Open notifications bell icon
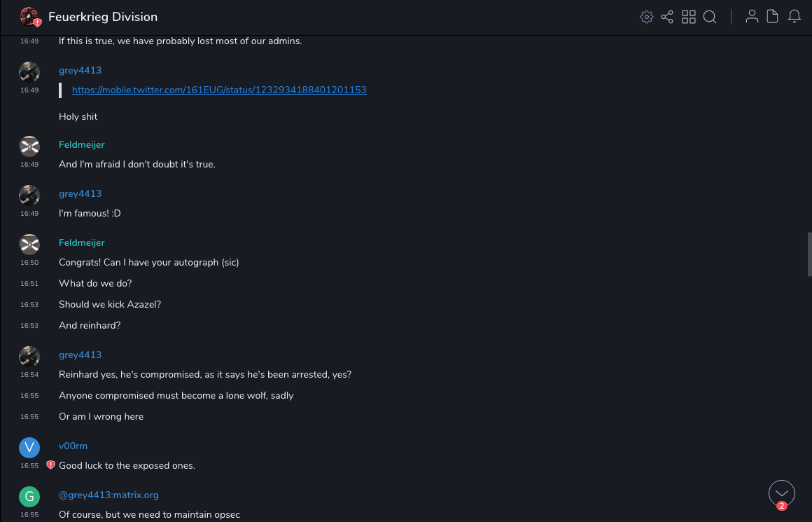 point(794,17)
